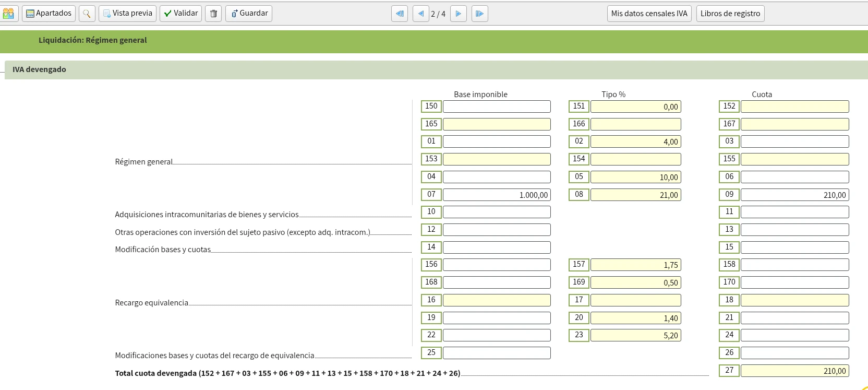The width and height of the screenshot is (868, 390).
Task: Click total cuota devengada box 27
Action: click(x=794, y=371)
